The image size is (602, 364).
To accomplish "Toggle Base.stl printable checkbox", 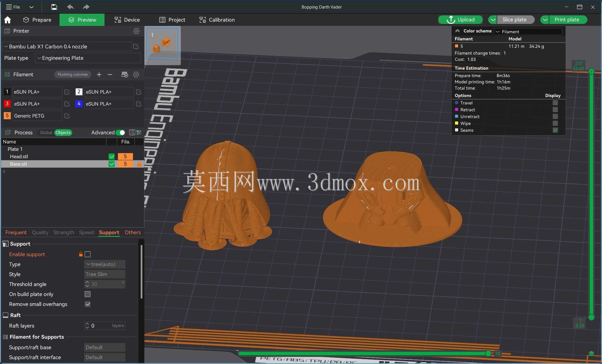I will [112, 164].
